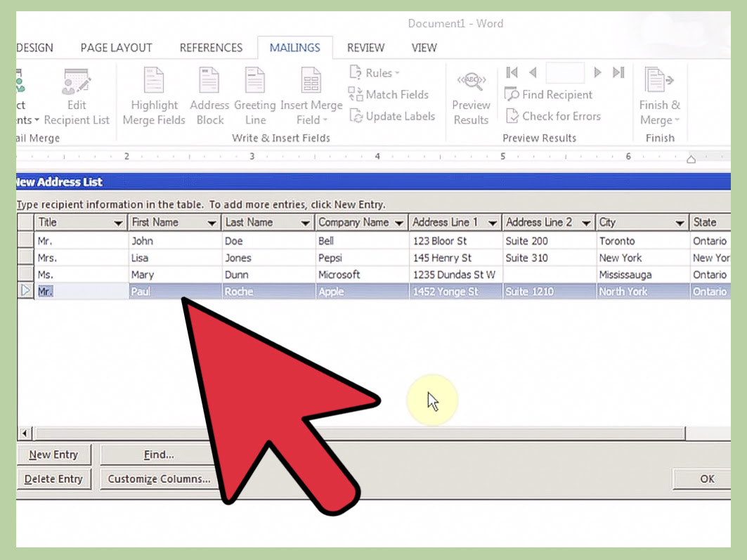Click the cell "Suite 200"

(x=550, y=241)
